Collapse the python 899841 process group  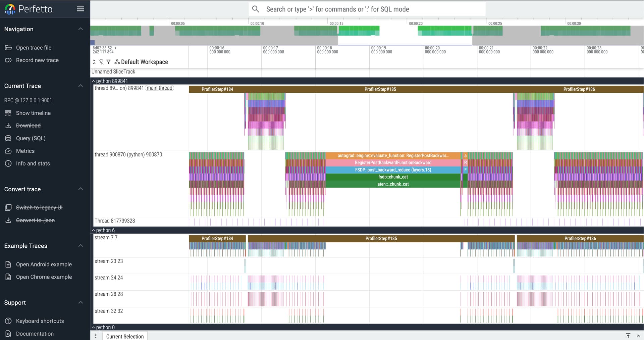coord(94,81)
